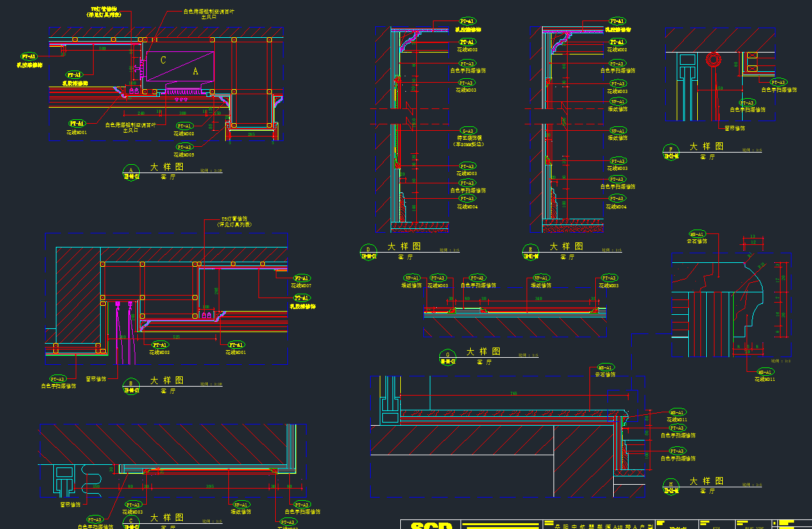Click the 大样图 title of detail A
Screen dimensions: 812x529
pos(167,167)
